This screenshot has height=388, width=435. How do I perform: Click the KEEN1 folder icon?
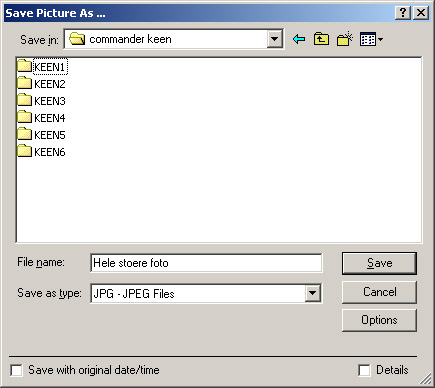[x=24, y=66]
